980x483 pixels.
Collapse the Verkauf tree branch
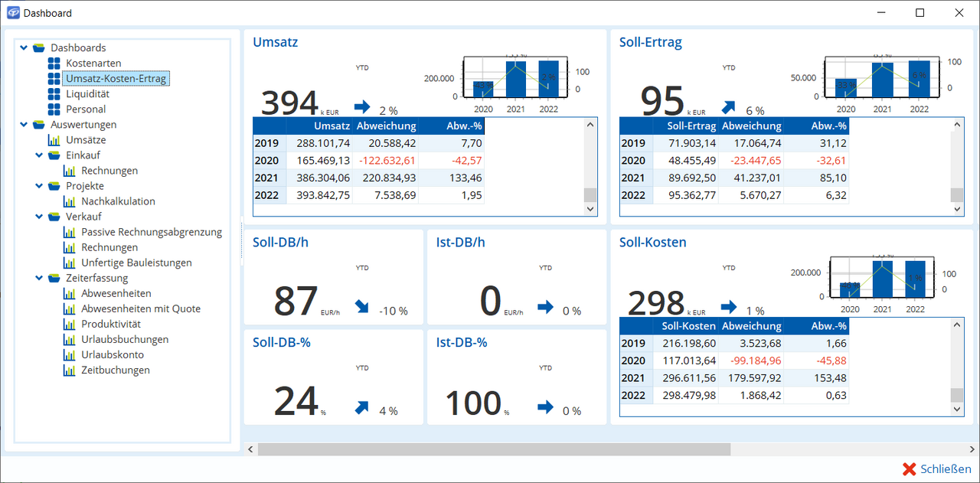click(x=39, y=217)
